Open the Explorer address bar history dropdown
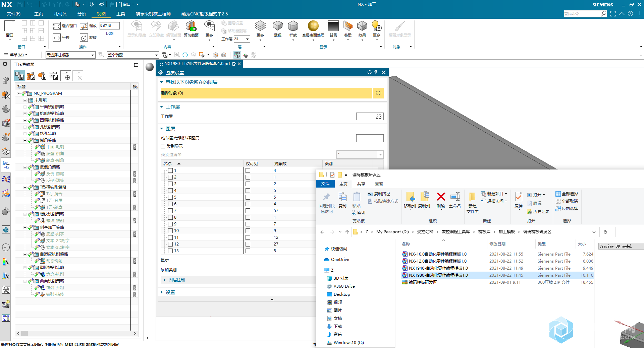Viewport: 644px width, 348px height. [x=594, y=232]
